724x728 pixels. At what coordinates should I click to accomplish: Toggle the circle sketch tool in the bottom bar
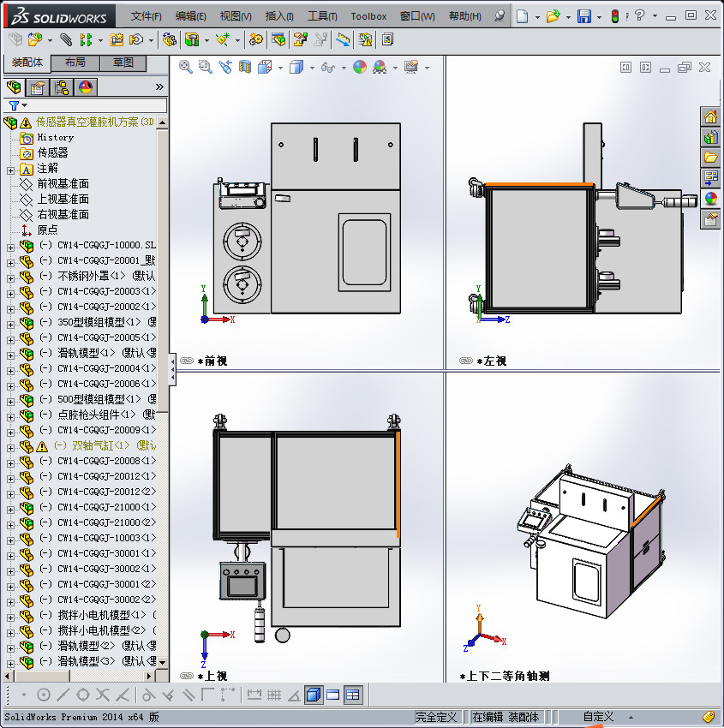tap(43, 695)
